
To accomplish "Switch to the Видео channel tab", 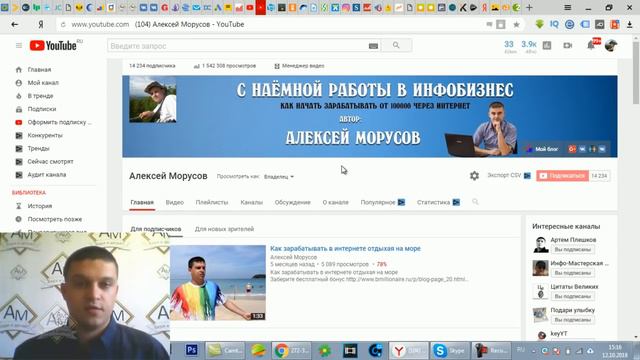I will pyautogui.click(x=175, y=202).
